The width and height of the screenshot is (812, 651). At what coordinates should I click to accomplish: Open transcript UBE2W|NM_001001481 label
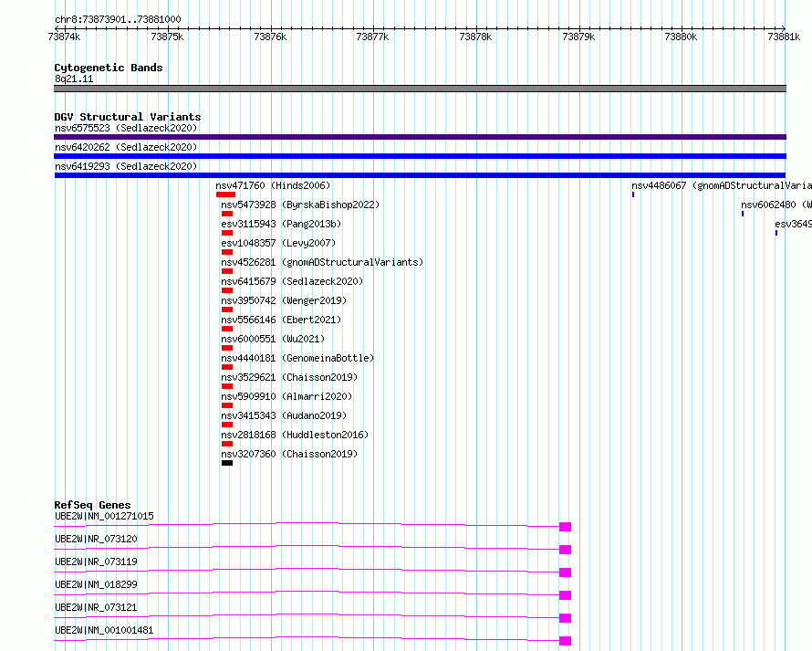[x=104, y=630]
